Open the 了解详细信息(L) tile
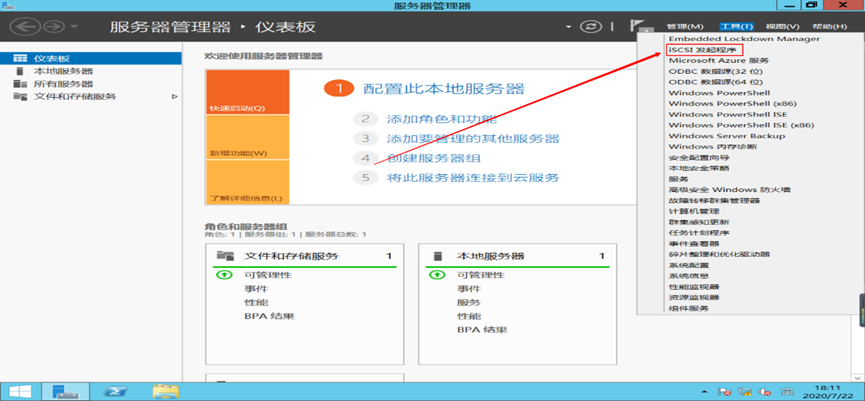 247,183
